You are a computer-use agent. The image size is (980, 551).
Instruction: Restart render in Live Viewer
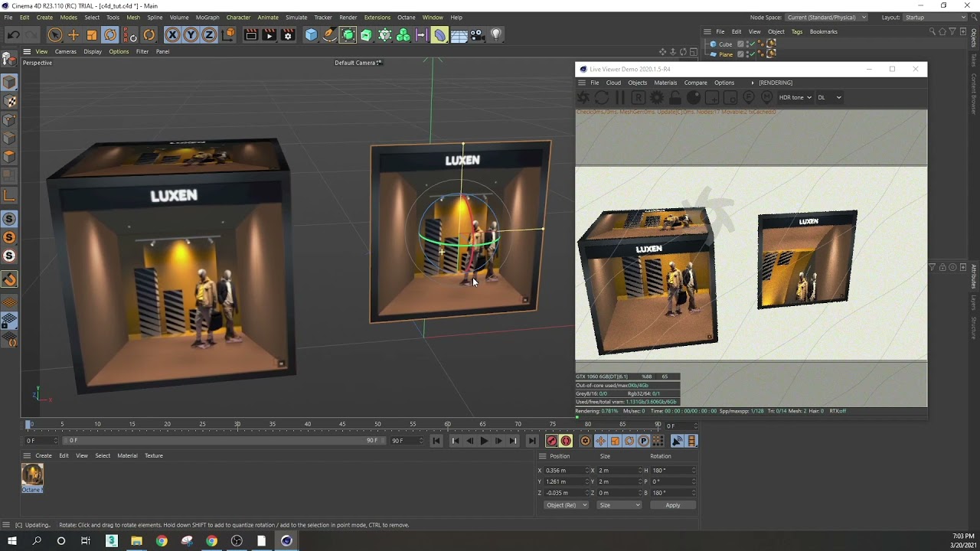tap(602, 97)
